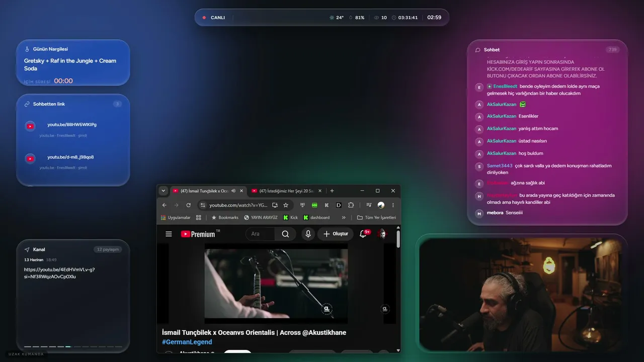The height and width of the screenshot is (362, 644).
Task: Open the Tüm Yer İşaretleri folder
Action: [x=376, y=218]
